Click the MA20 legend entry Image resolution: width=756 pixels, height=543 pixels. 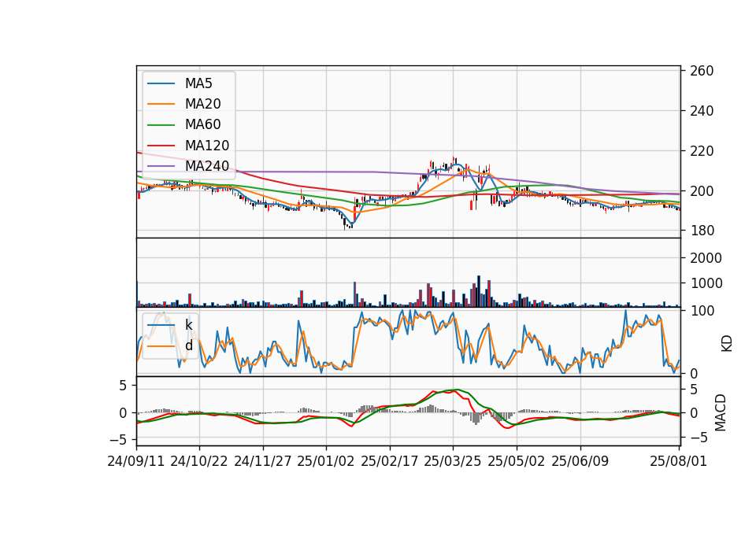click(184, 104)
